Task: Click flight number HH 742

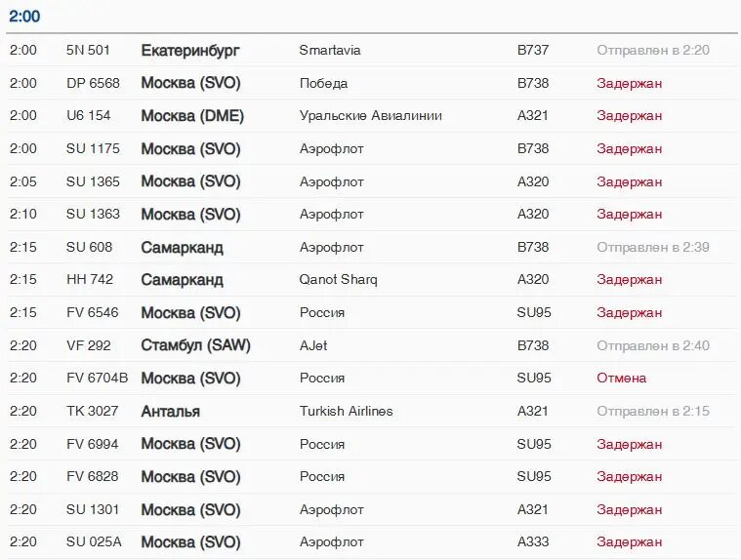Action: click(x=90, y=280)
